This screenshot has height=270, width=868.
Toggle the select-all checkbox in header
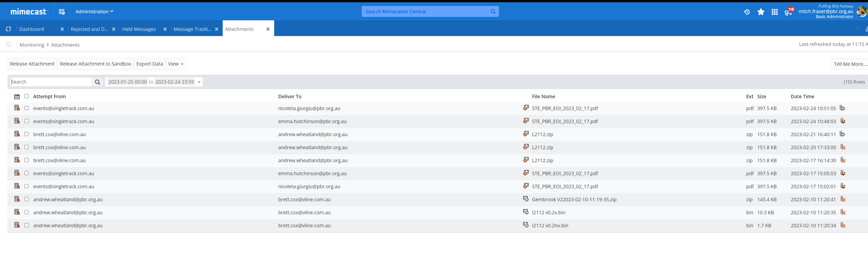pos(27,96)
